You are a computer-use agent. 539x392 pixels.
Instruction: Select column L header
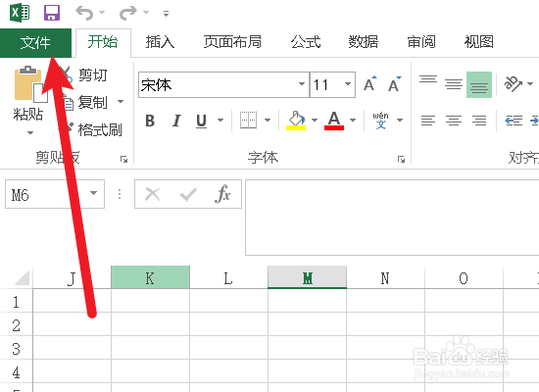(x=228, y=277)
